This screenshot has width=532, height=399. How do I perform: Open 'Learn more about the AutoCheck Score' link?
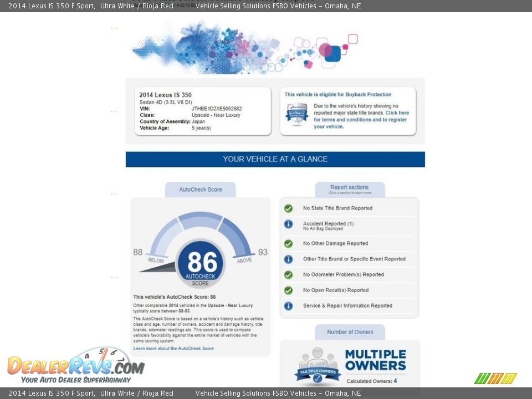coord(173,349)
